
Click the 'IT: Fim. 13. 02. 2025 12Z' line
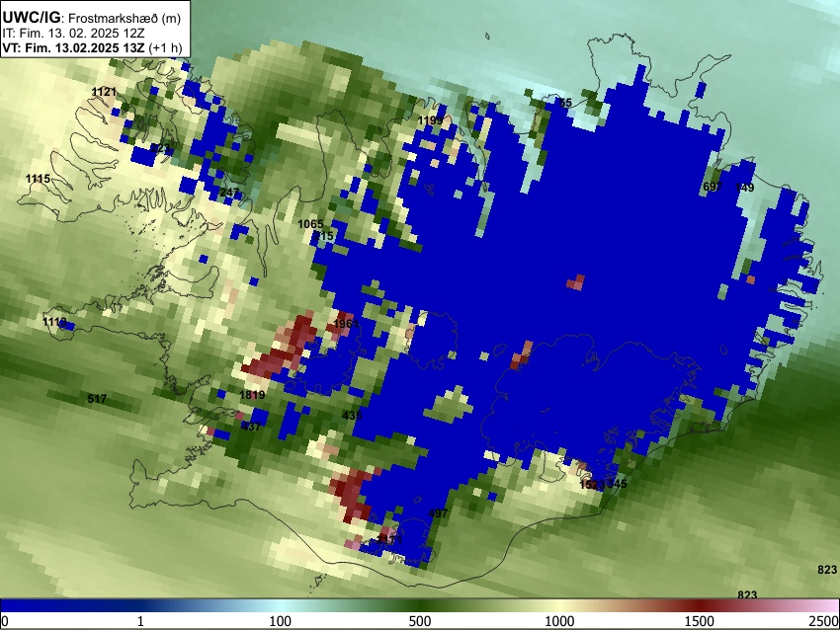73,34
